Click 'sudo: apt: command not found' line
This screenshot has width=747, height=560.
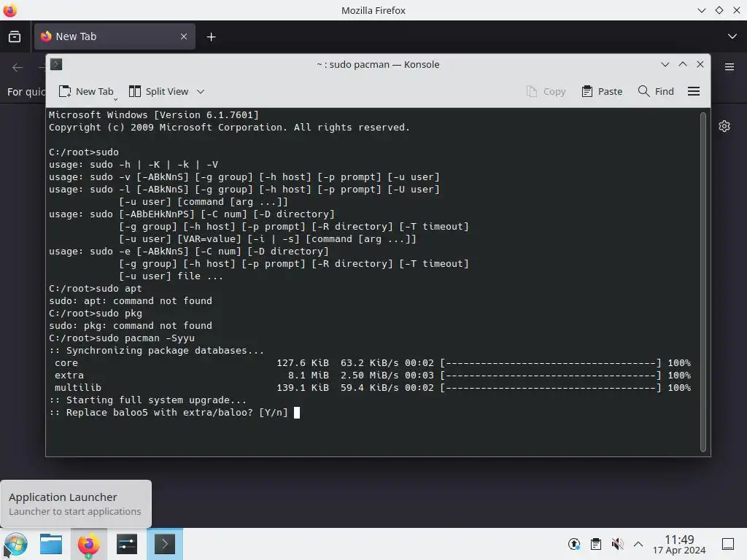(x=131, y=301)
